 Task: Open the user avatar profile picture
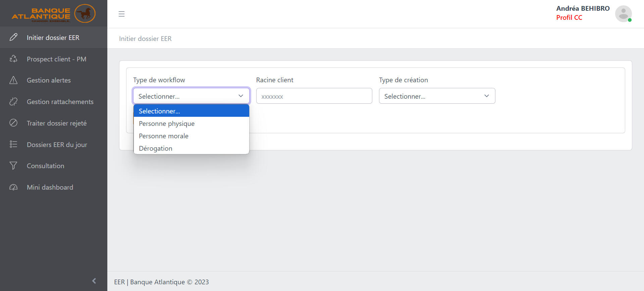tap(623, 14)
